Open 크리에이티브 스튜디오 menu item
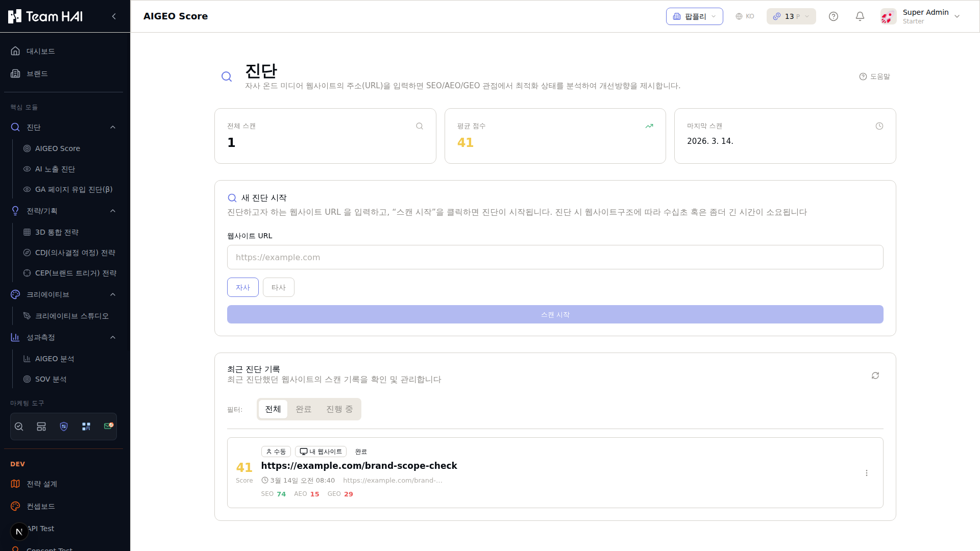This screenshot has width=980, height=551. click(x=69, y=316)
